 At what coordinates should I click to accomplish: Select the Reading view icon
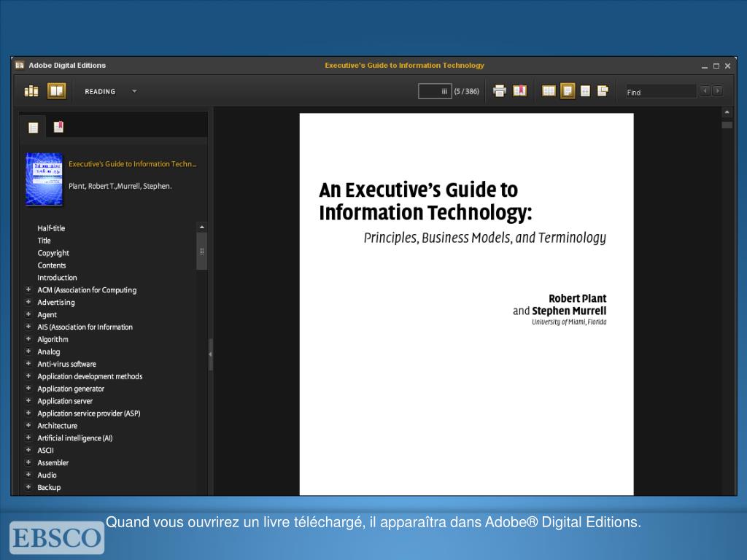(x=56, y=91)
